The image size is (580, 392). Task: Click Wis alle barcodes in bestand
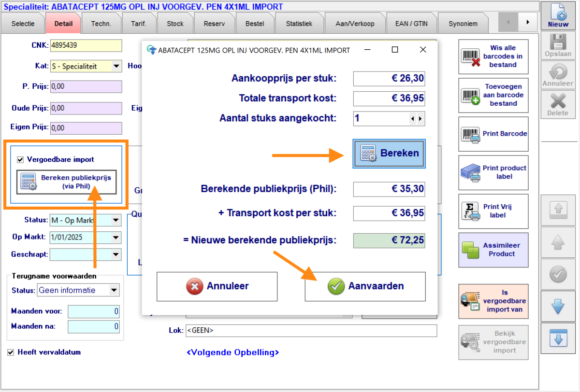[x=493, y=56]
